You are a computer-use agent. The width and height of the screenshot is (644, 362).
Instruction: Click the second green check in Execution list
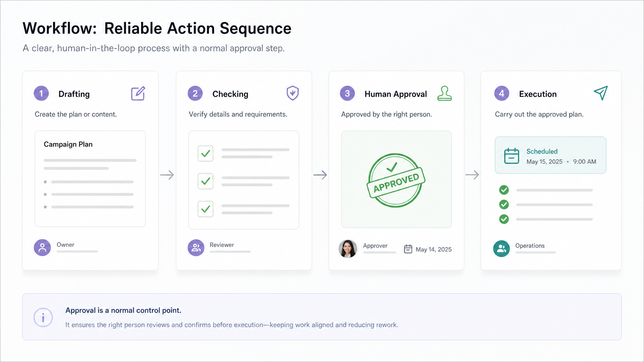click(504, 205)
